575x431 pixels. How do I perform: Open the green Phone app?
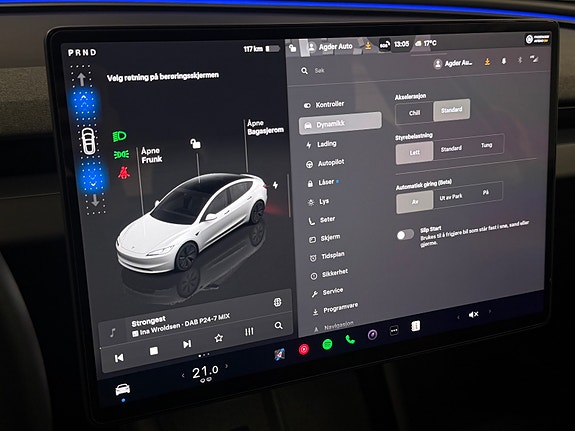(350, 339)
